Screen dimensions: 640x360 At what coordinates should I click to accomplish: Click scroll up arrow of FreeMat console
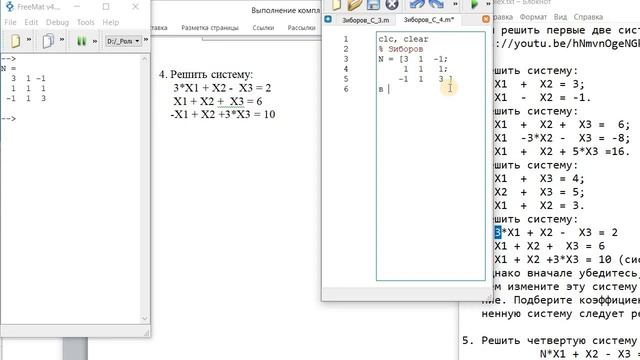click(145, 59)
